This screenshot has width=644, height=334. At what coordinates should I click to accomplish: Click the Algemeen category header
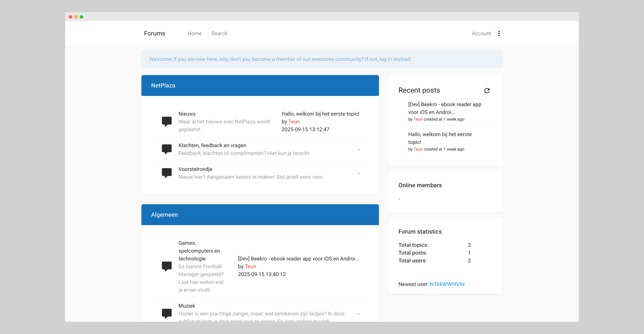point(164,215)
